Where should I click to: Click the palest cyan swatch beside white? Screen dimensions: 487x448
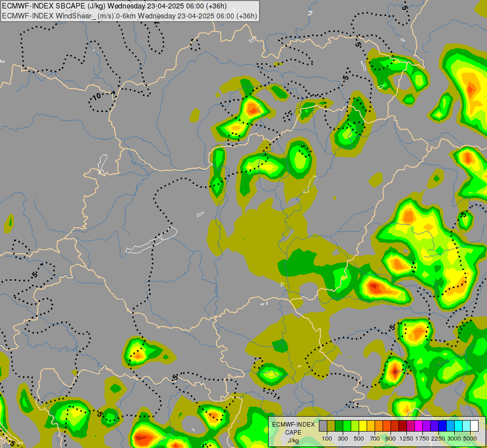(x=466, y=426)
